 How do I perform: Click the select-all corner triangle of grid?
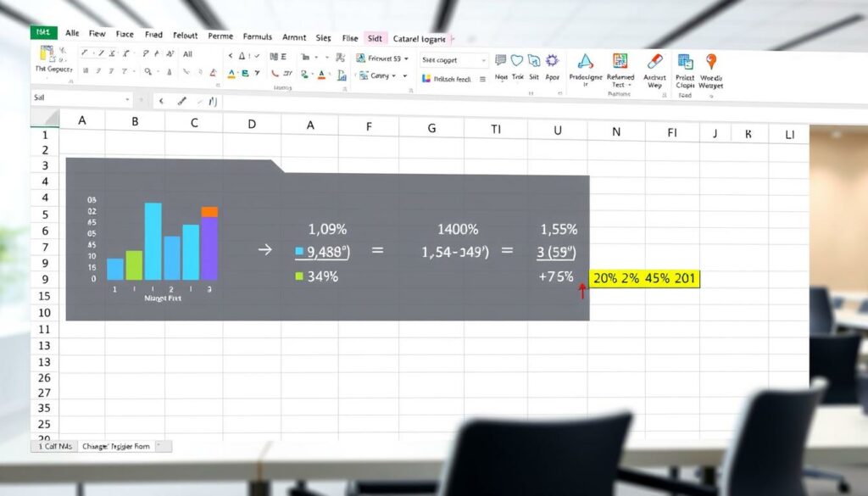[x=50, y=118]
